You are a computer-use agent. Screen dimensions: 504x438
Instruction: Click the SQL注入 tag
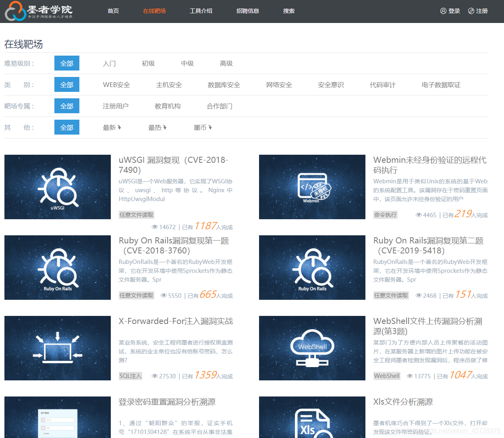[x=131, y=376]
